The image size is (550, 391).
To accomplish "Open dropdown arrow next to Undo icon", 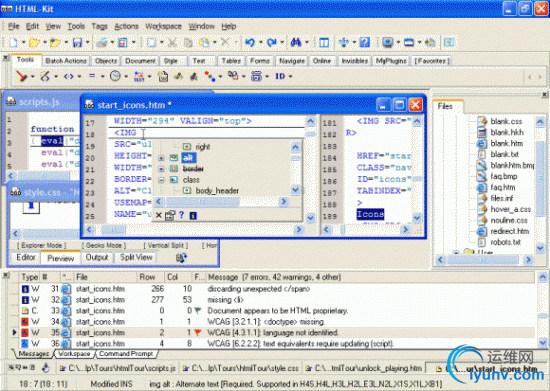I will 261,43.
